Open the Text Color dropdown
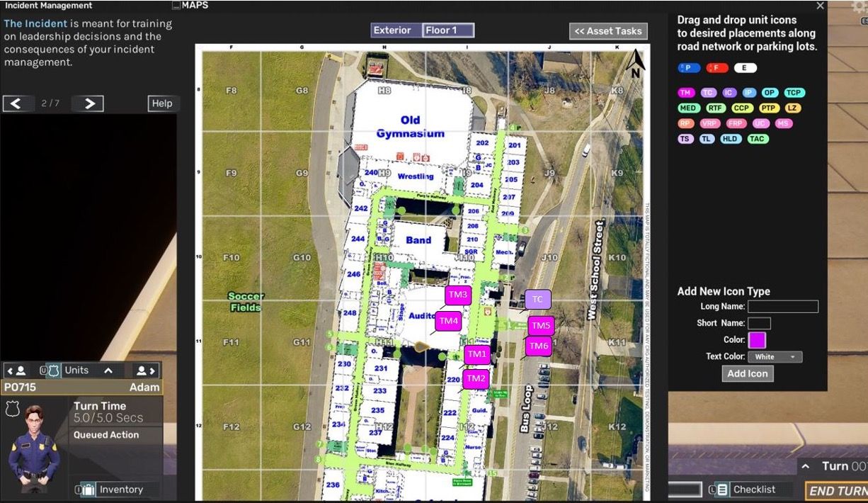868x503 pixels. [x=775, y=357]
